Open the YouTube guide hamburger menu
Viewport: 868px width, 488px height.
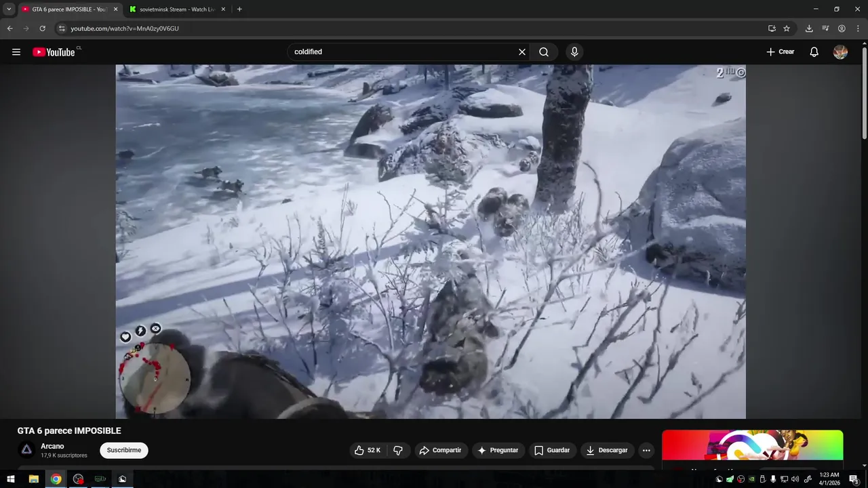16,52
